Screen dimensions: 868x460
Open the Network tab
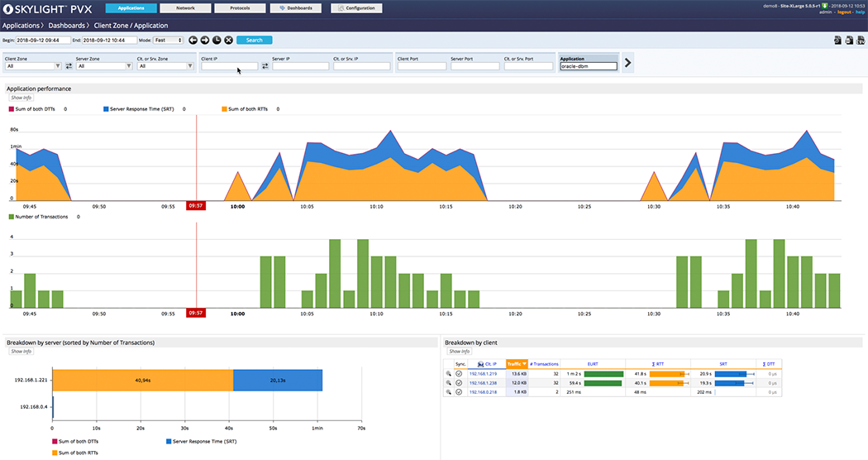(185, 8)
